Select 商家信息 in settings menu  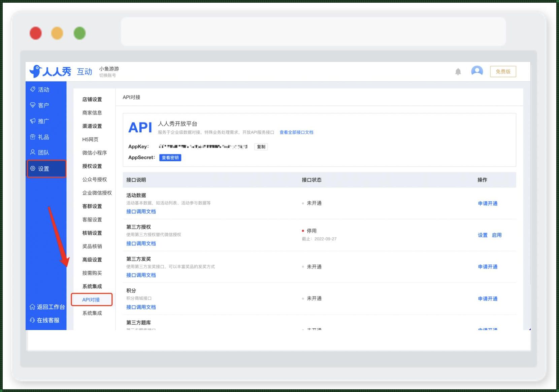point(92,113)
